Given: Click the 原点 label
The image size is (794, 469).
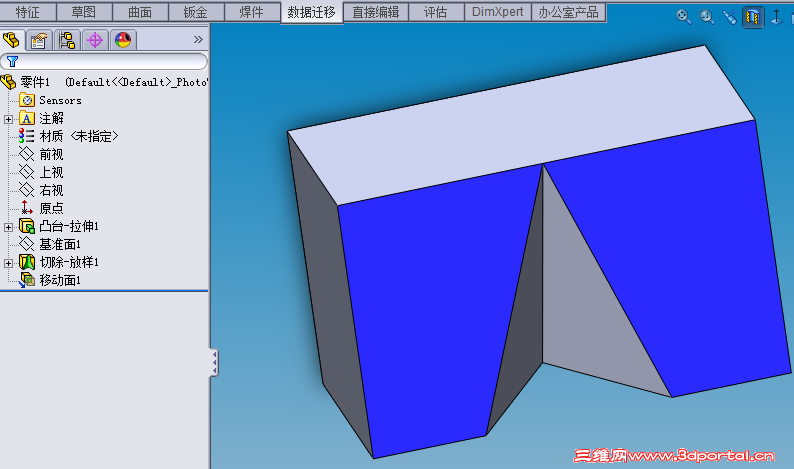Looking at the screenshot, I should tap(52, 208).
